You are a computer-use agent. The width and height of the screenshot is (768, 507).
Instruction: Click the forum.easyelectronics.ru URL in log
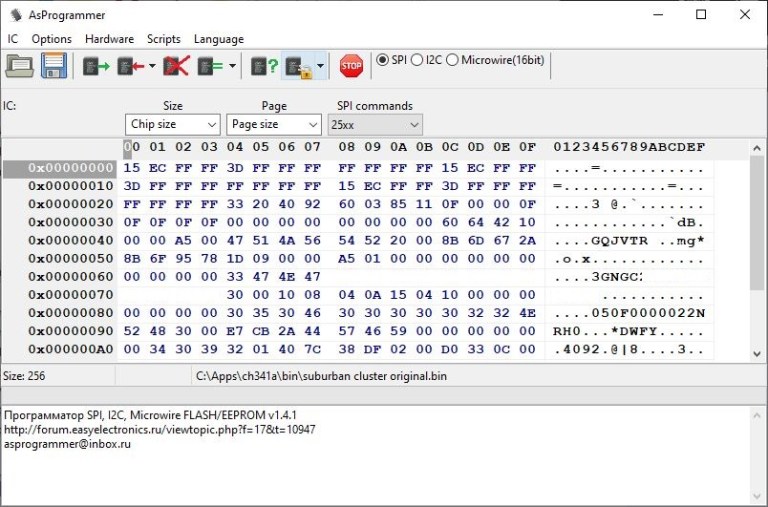160,430
